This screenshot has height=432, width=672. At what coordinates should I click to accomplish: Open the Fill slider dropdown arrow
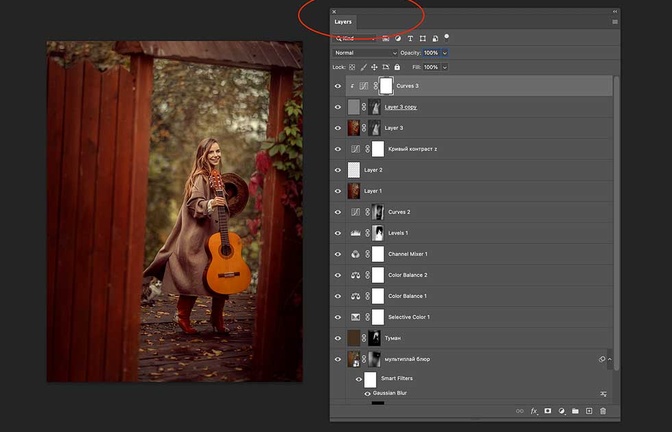(x=445, y=67)
